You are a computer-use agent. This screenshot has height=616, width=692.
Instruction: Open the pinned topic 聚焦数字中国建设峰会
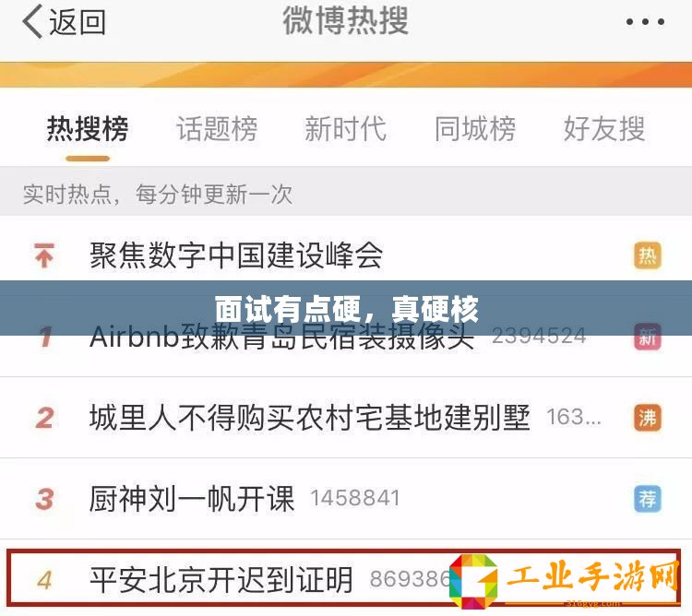236,255
